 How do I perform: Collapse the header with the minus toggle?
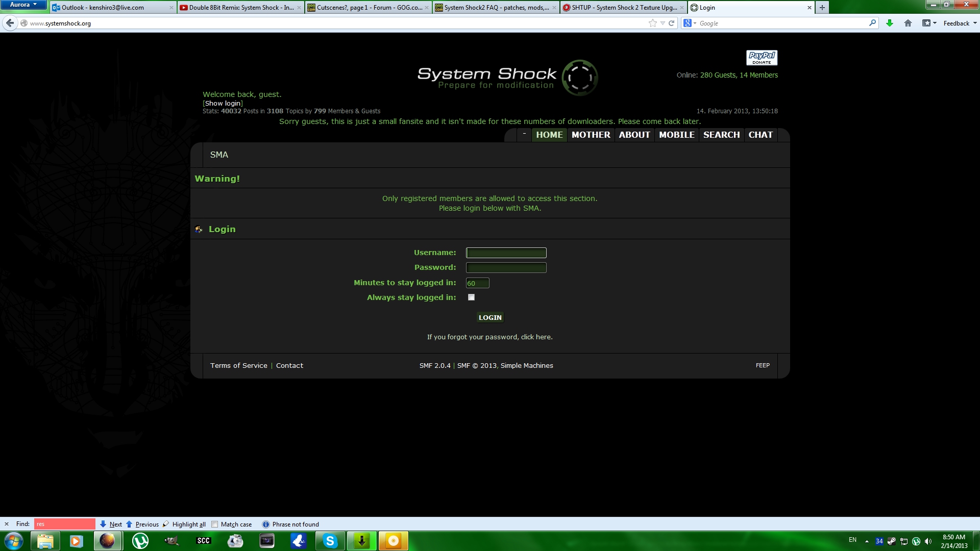tap(524, 134)
